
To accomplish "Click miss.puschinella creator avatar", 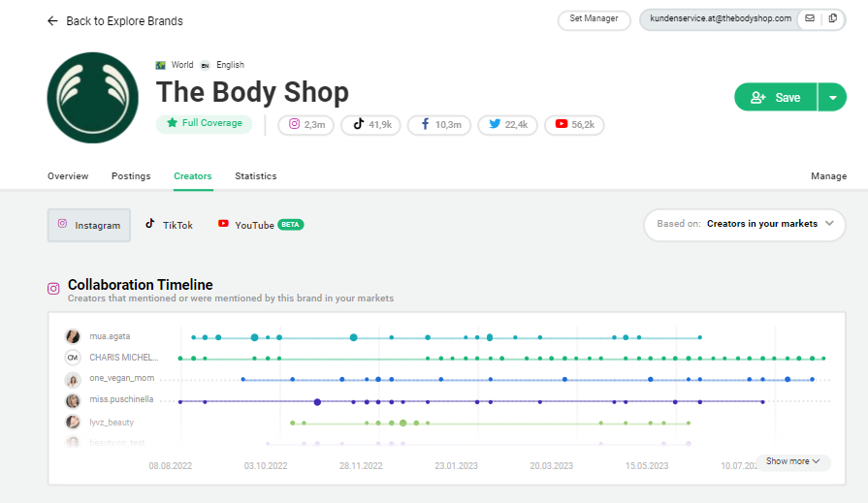I will [x=73, y=400].
